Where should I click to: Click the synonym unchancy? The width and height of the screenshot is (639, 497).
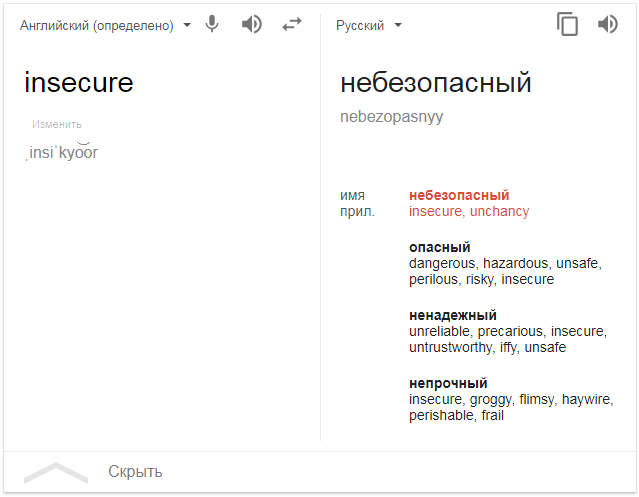498,212
